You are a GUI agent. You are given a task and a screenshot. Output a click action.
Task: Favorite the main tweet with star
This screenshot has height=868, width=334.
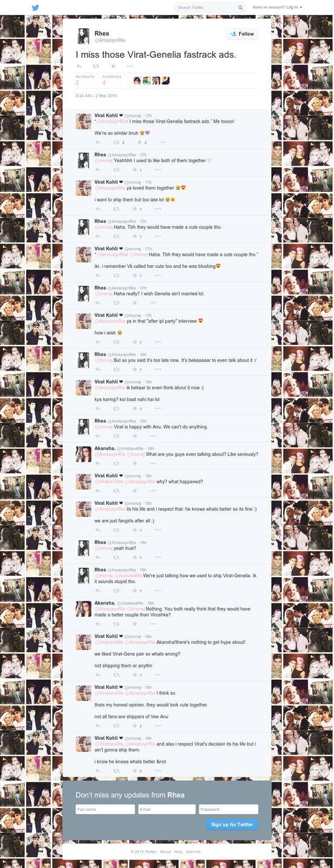pyautogui.click(x=113, y=66)
